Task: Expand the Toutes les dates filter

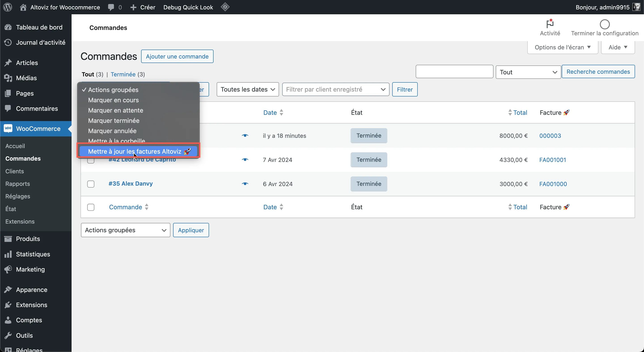Action: (248, 89)
